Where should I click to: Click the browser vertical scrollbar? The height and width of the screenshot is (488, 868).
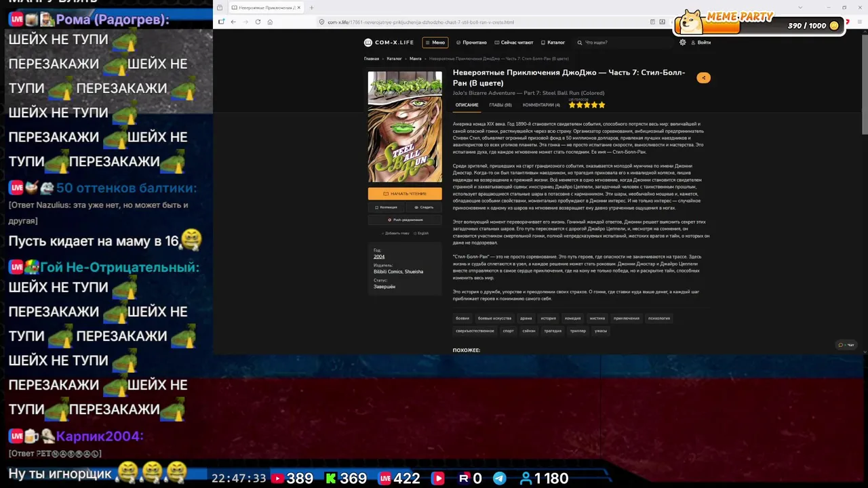click(865, 85)
